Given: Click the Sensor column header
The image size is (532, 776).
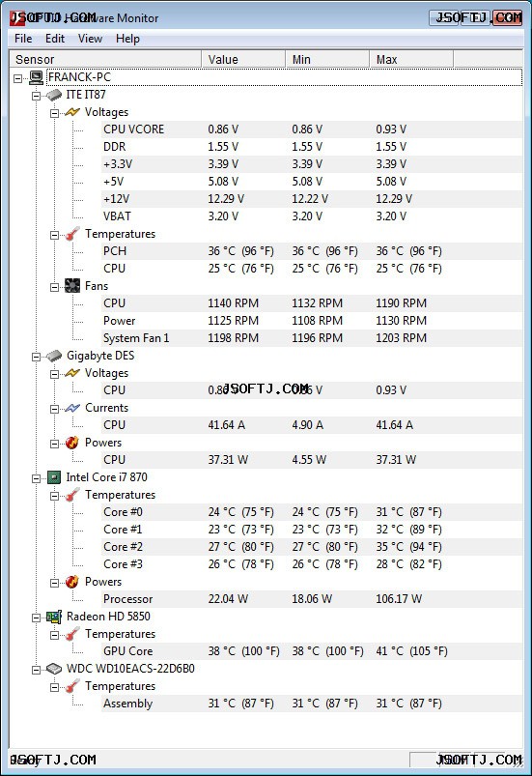Looking at the screenshot, I should pyautogui.click(x=105, y=59).
